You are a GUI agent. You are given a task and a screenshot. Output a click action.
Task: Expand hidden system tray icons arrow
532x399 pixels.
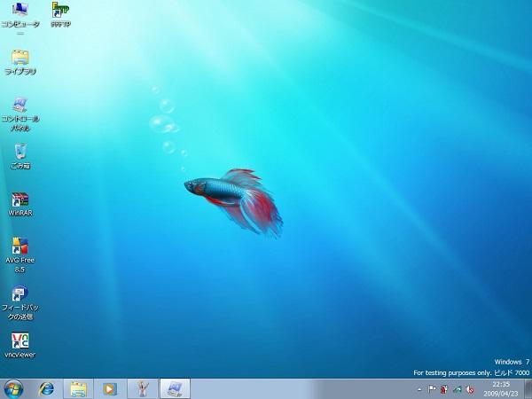pos(419,388)
